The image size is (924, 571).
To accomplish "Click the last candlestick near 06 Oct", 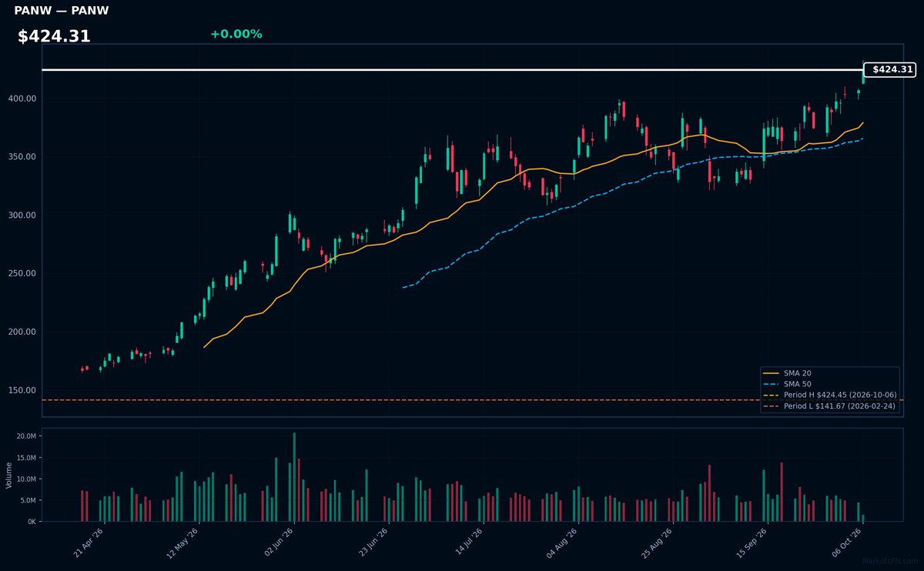I will [x=863, y=74].
